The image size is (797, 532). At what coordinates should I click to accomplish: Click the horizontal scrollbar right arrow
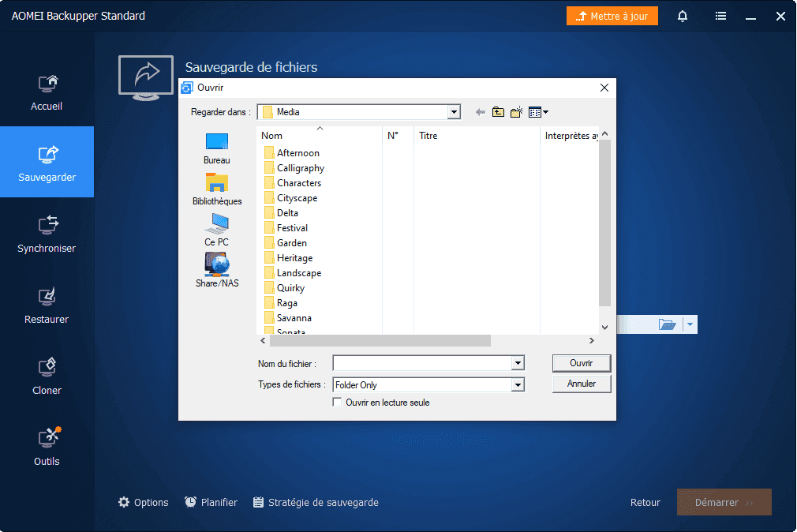591,341
